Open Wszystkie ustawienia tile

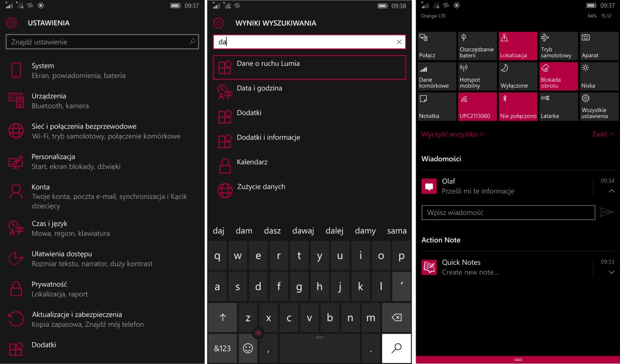point(599,106)
